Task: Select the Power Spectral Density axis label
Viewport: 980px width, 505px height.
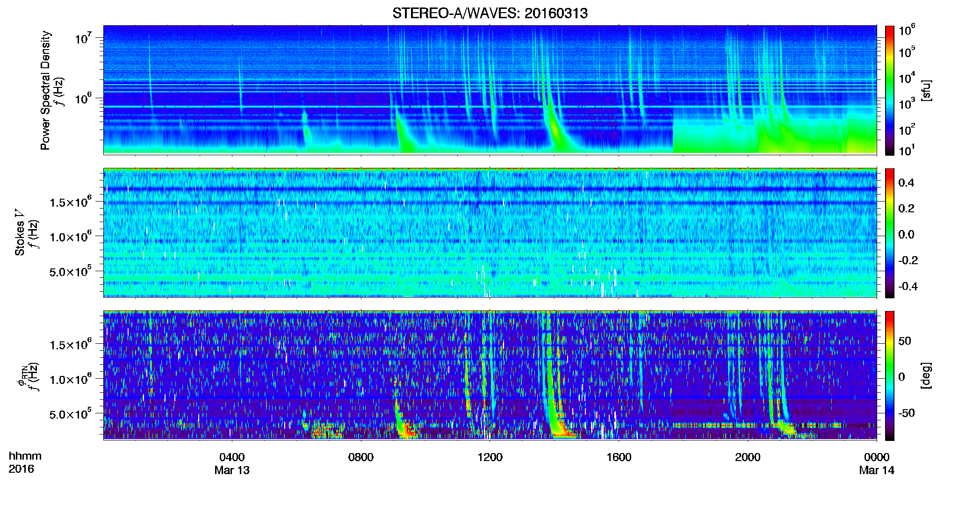Action: [45, 90]
